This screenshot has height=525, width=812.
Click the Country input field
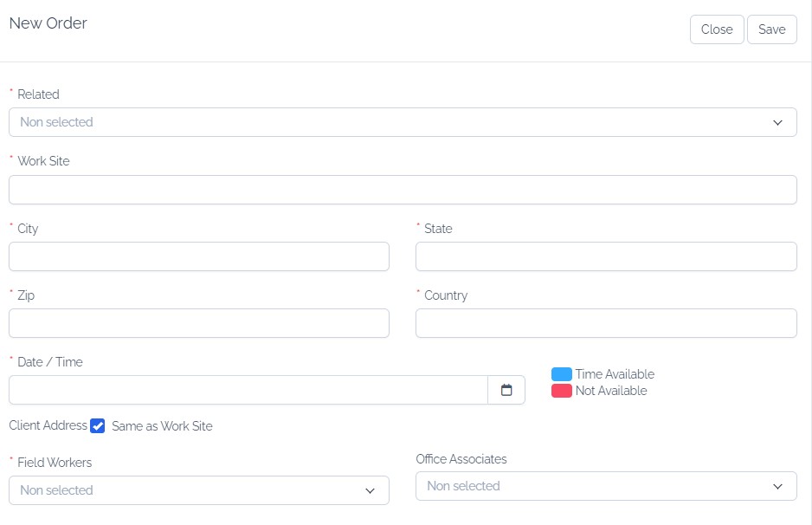point(606,323)
